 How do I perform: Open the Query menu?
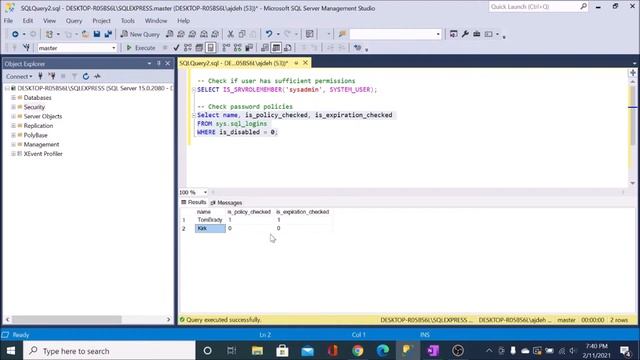tap(74, 20)
